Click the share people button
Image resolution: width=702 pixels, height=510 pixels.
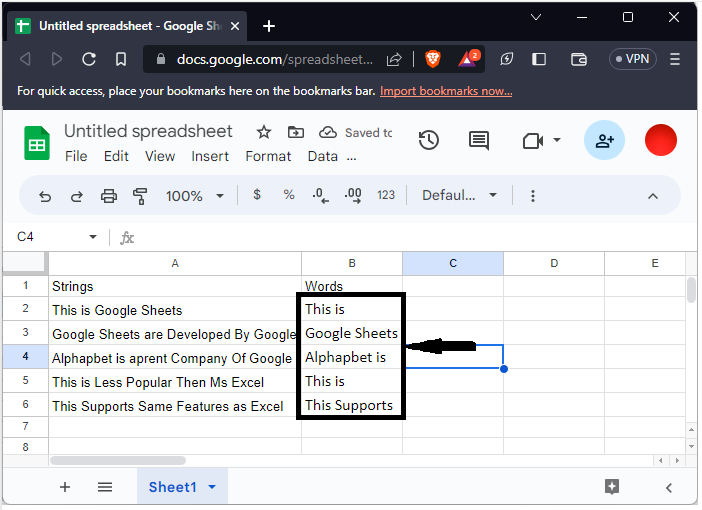click(x=604, y=141)
